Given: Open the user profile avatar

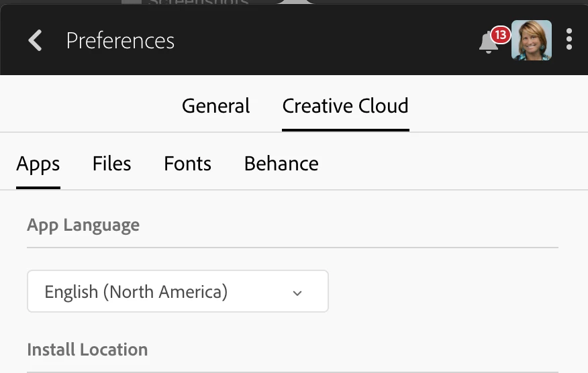Looking at the screenshot, I should [532, 40].
